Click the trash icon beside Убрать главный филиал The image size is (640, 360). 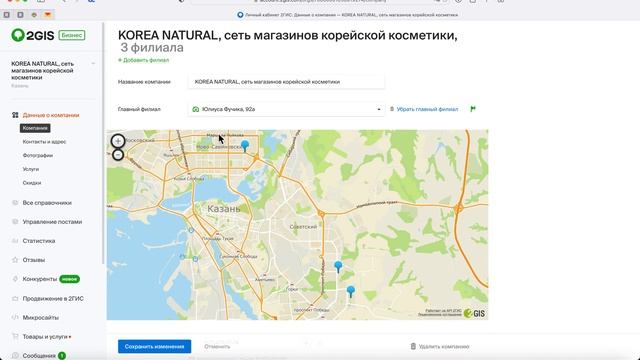pos(392,109)
